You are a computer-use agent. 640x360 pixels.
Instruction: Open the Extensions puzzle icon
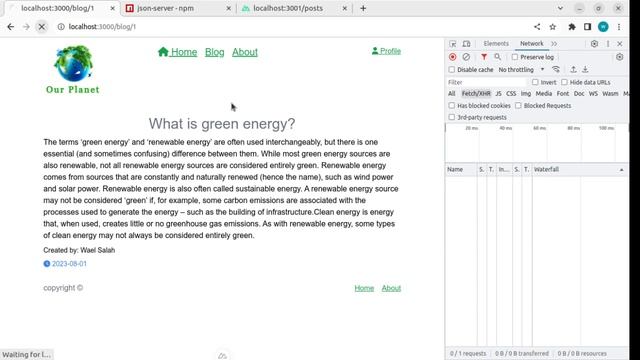pyautogui.click(x=572, y=27)
